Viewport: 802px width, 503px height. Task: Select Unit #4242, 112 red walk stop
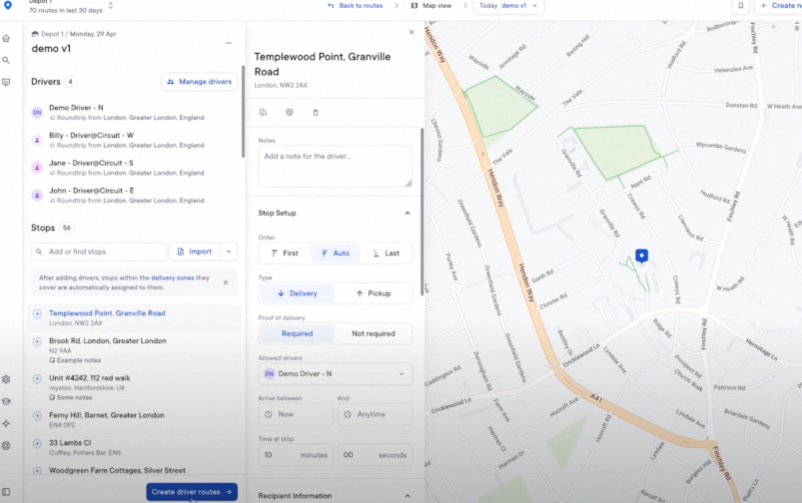(x=135, y=387)
